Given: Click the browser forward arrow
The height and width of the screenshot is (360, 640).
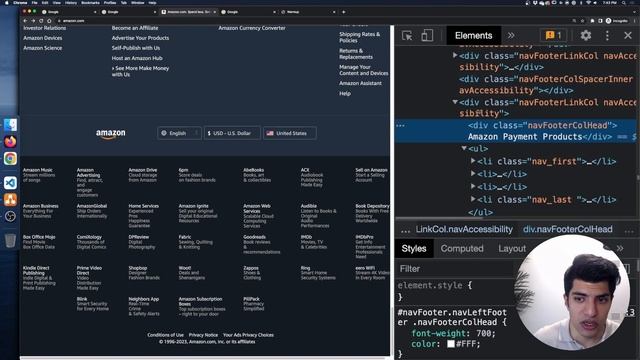Looking at the screenshot, I should tap(33, 20).
